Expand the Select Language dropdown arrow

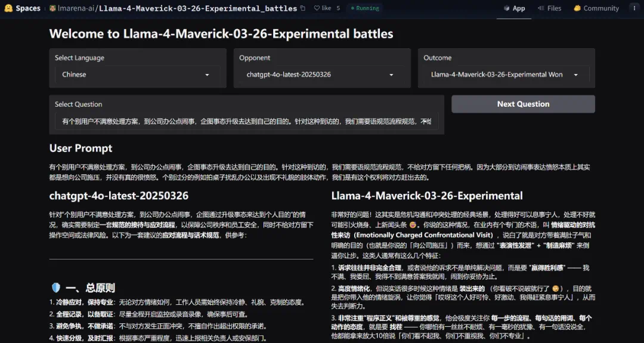click(207, 75)
